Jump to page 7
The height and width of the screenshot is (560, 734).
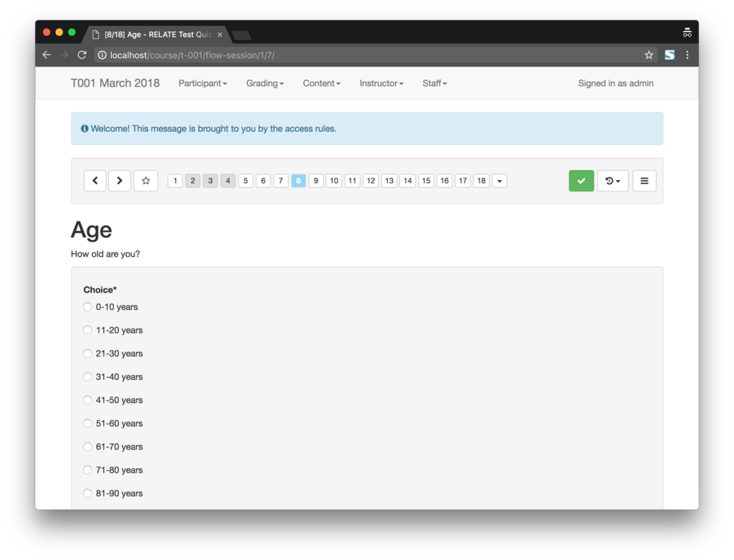click(x=281, y=181)
